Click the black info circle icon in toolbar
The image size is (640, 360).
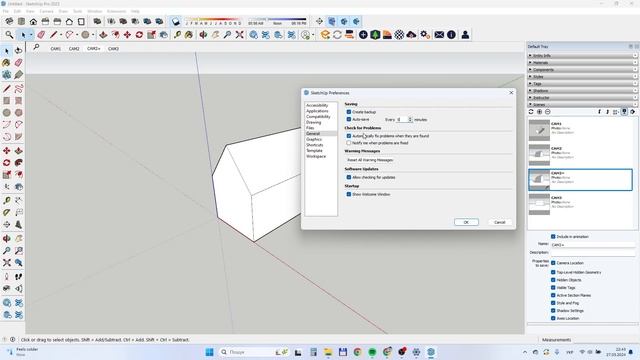click(x=451, y=35)
